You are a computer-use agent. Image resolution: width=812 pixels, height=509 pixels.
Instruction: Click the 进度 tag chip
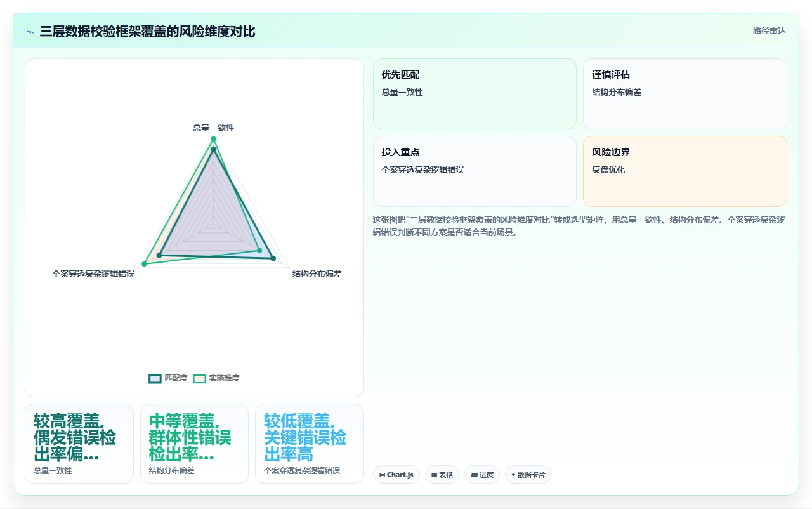(482, 475)
